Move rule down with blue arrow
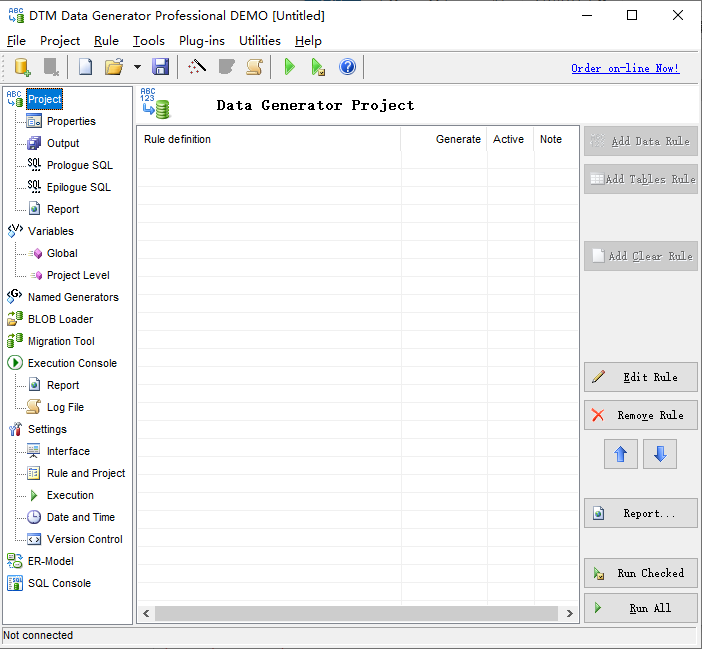 660,454
